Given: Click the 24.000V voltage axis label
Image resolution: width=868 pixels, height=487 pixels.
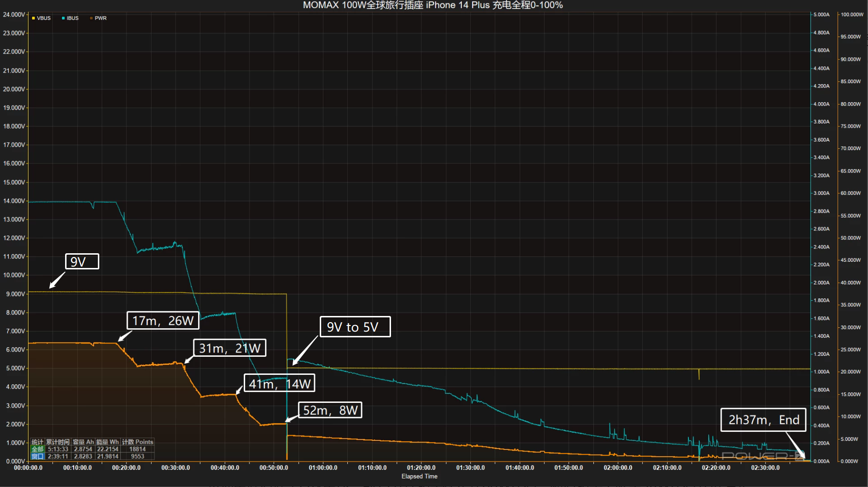Looking at the screenshot, I should [x=14, y=15].
